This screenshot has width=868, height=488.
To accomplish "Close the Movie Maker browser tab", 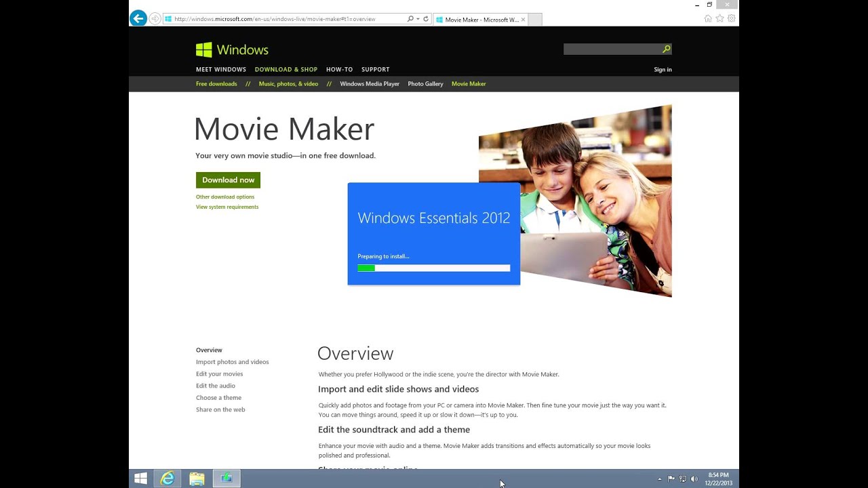I will (523, 20).
